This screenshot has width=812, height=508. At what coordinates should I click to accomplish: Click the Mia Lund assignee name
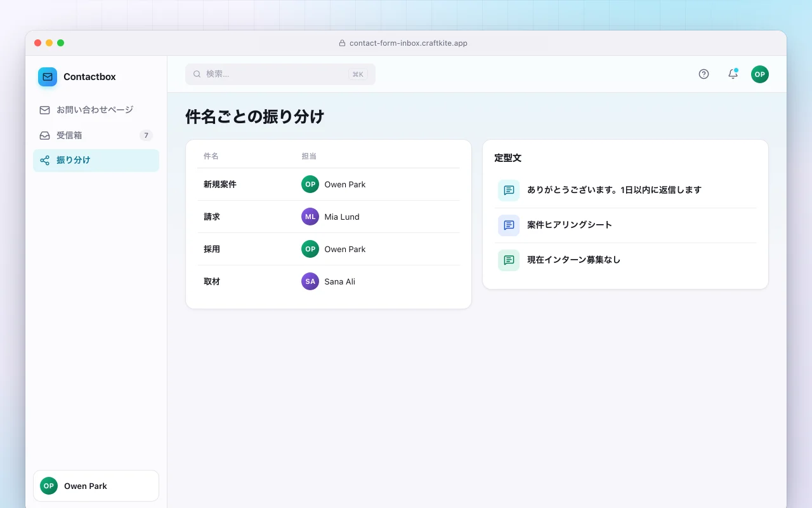[342, 217]
